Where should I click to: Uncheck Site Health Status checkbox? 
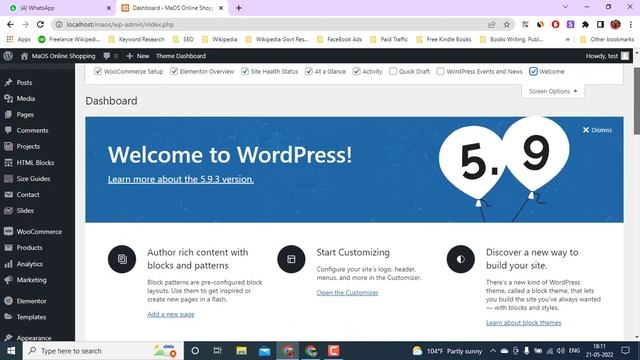coord(245,71)
